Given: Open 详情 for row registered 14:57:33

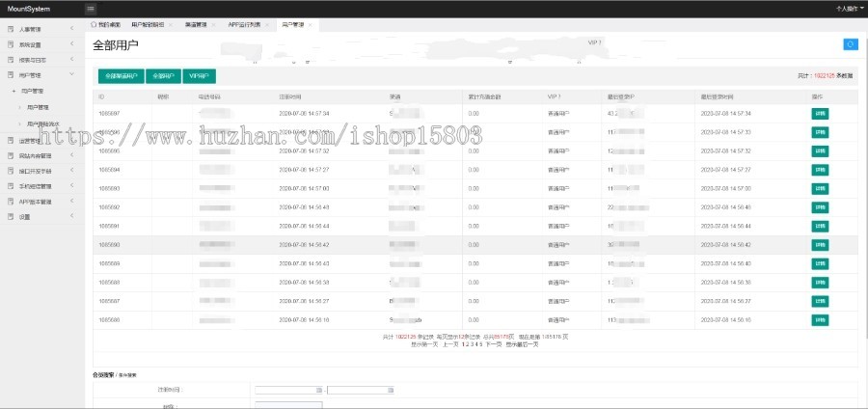Looking at the screenshot, I should click(x=820, y=132).
